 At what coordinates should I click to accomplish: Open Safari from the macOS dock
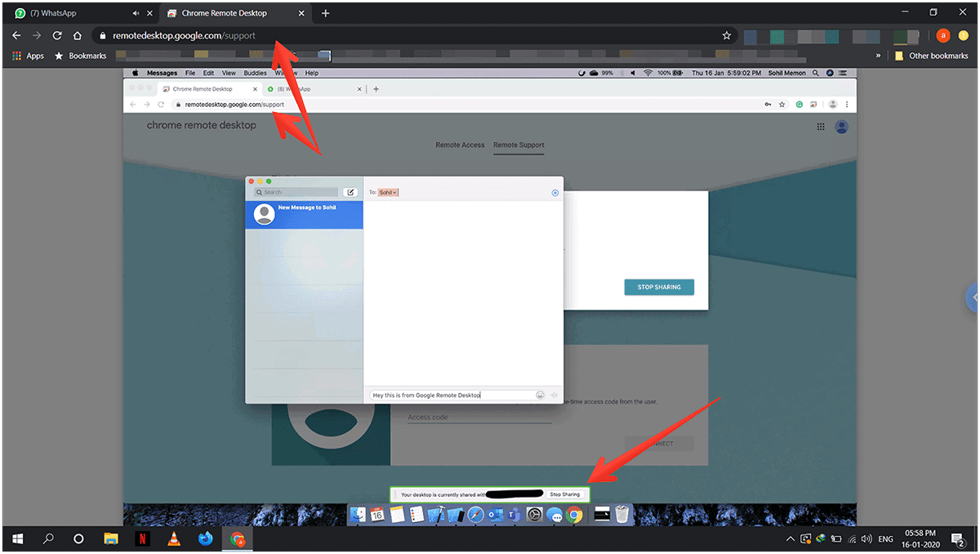(x=475, y=515)
